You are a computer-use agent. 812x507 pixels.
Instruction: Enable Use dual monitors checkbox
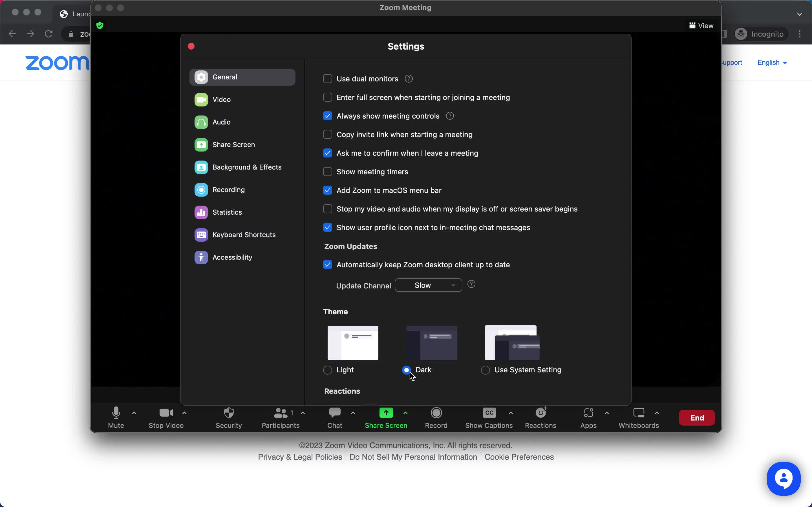coord(327,78)
